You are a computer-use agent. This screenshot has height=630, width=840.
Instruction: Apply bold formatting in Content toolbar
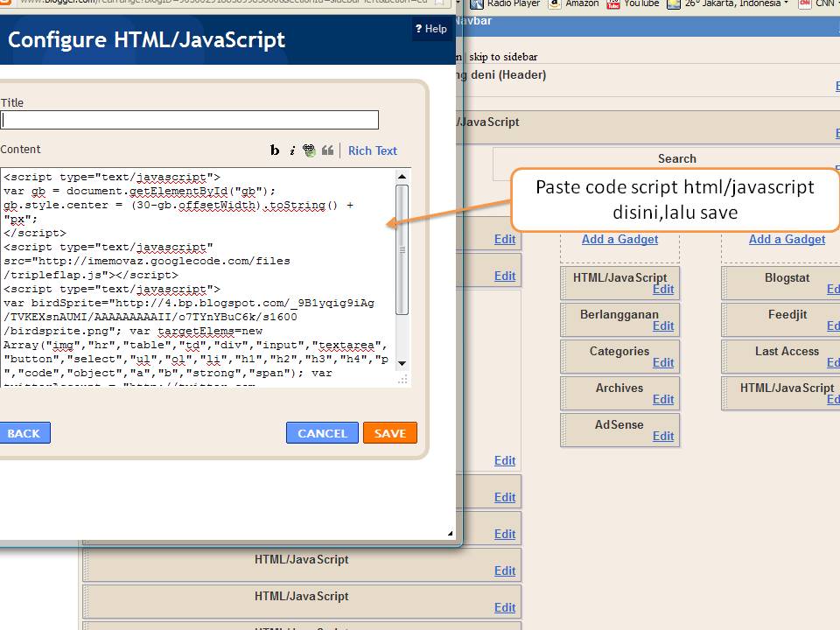pyautogui.click(x=274, y=150)
